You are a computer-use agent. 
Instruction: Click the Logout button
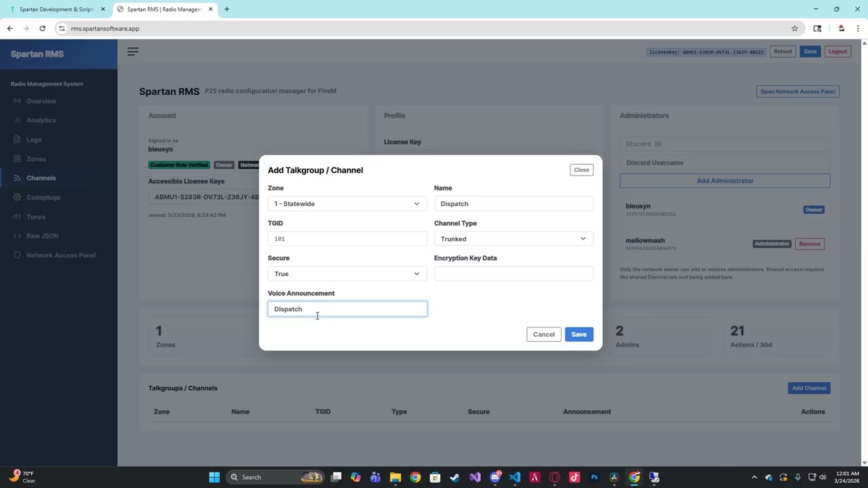pyautogui.click(x=837, y=52)
